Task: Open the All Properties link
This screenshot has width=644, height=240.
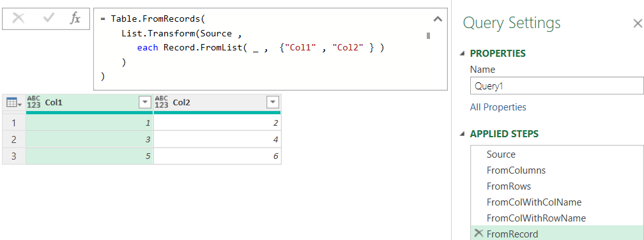Action: [498, 107]
